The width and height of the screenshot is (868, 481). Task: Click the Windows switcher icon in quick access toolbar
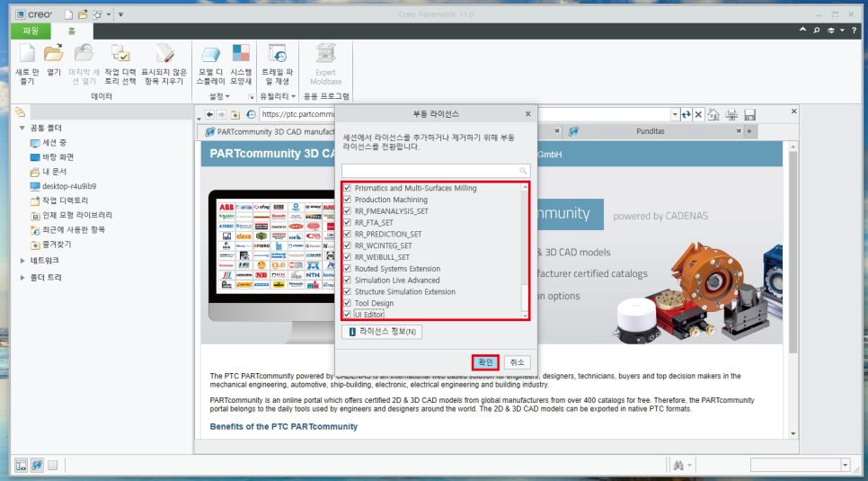97,14
